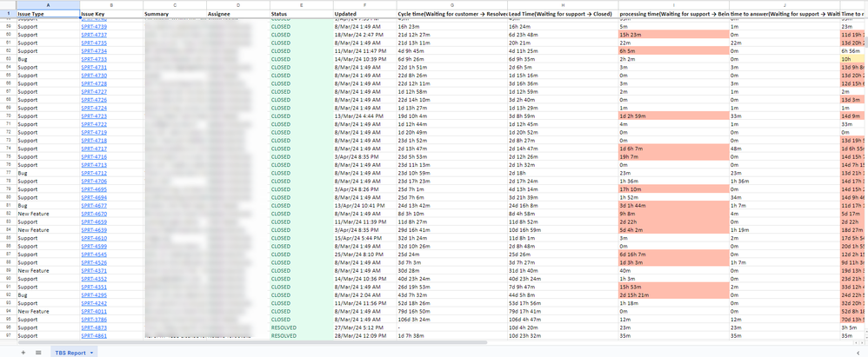
Task: Select highlighted 5d 4h 2m cell
Action: [x=673, y=230]
